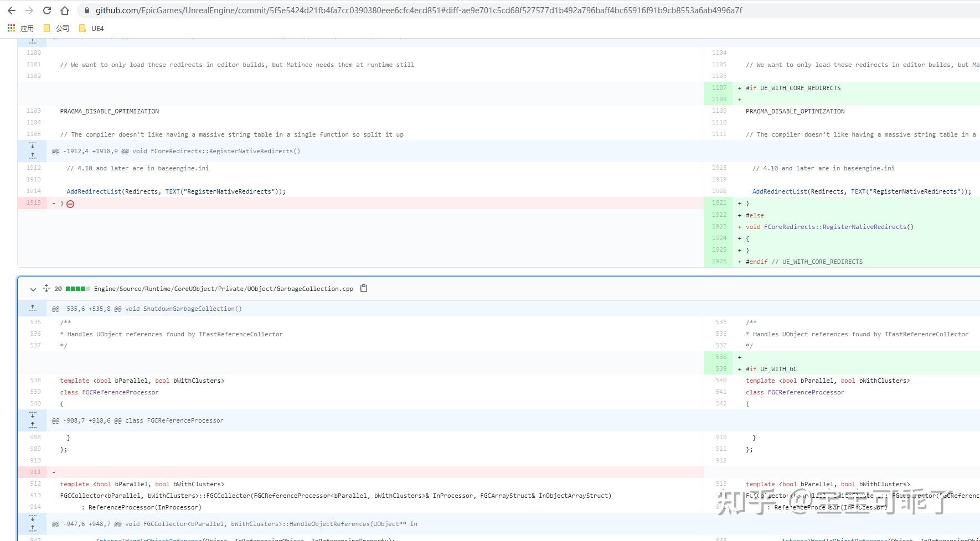Screen dimensions: 980x541
Task: Collapse the GarbageCollection.cpp file diff
Action: tap(33, 289)
